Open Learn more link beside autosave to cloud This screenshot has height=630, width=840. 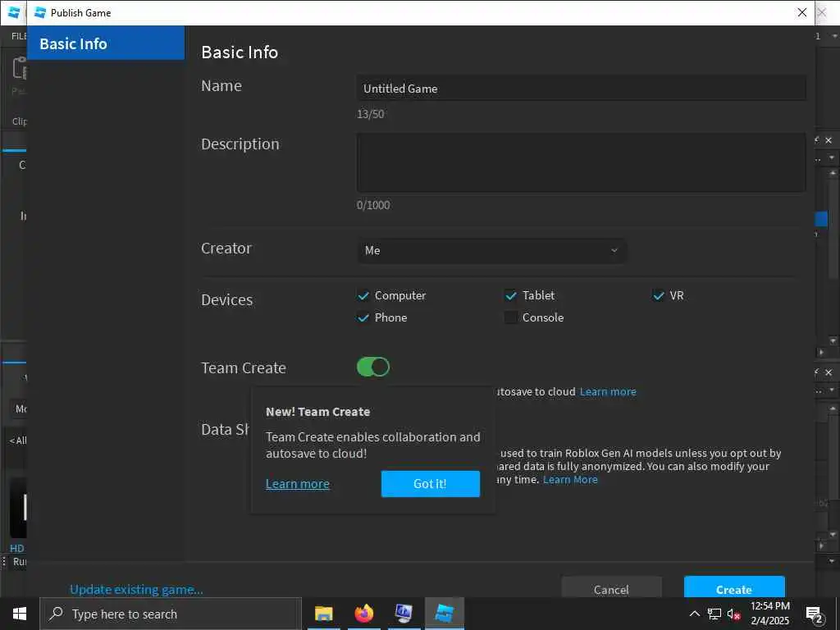point(608,391)
